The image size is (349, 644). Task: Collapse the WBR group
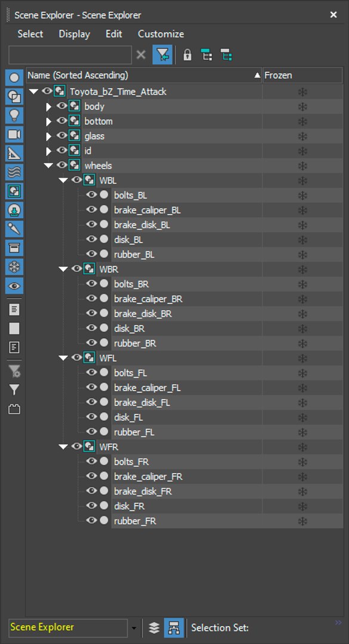63,269
